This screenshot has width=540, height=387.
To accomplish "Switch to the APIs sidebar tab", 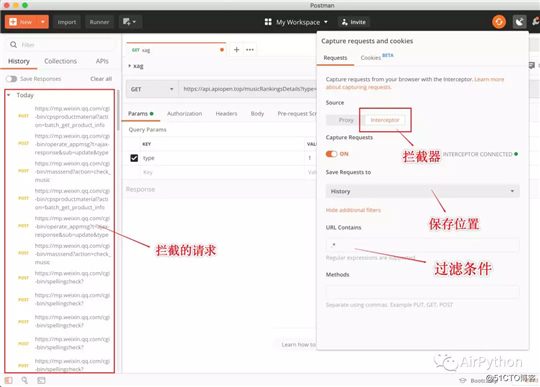I will coord(102,61).
